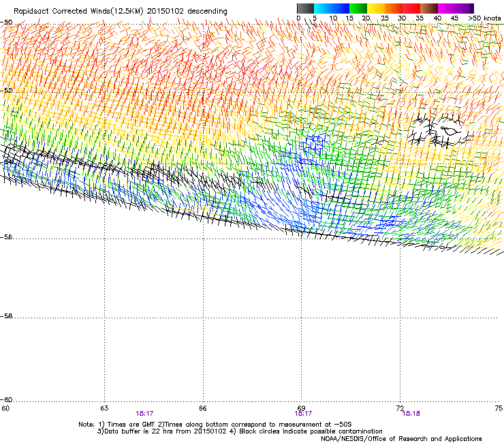Click the '66' longitude axis label
Screen dimensions: 504x443
coord(203,408)
